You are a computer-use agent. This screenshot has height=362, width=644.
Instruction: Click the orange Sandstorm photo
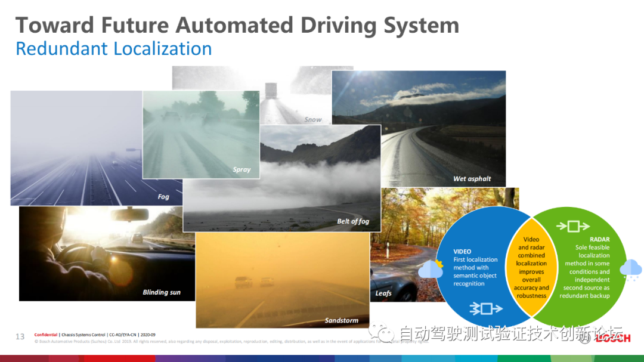283,280
